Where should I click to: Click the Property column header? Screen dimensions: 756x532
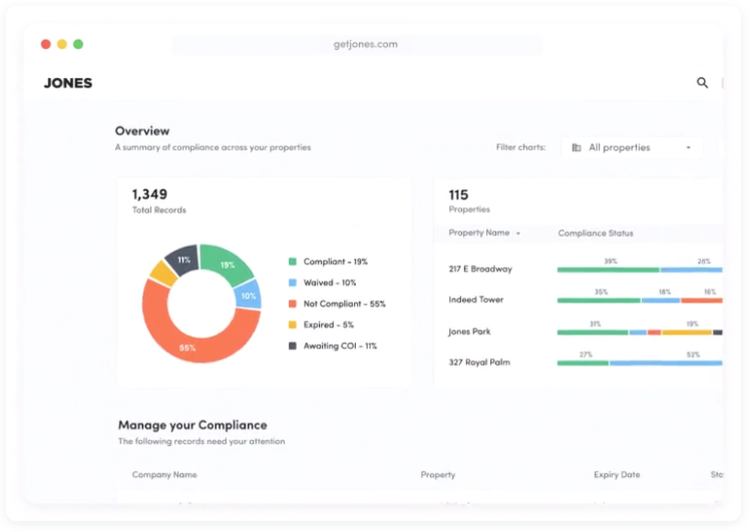click(x=438, y=475)
